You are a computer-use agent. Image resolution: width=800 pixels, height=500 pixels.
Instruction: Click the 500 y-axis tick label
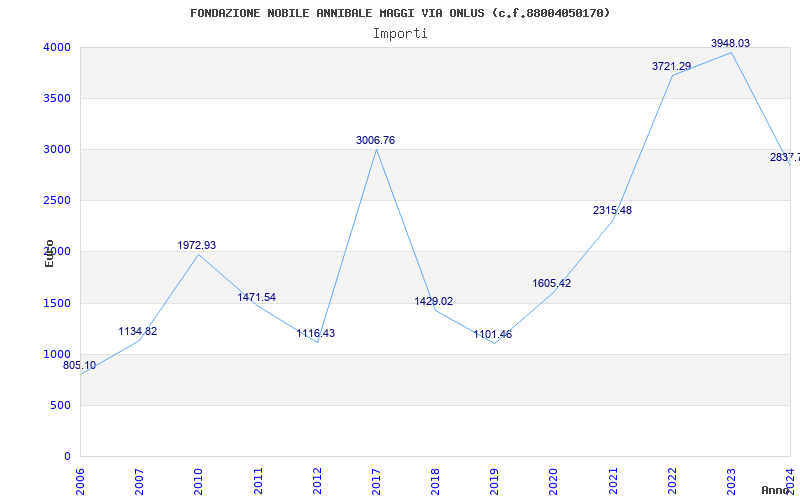point(61,406)
